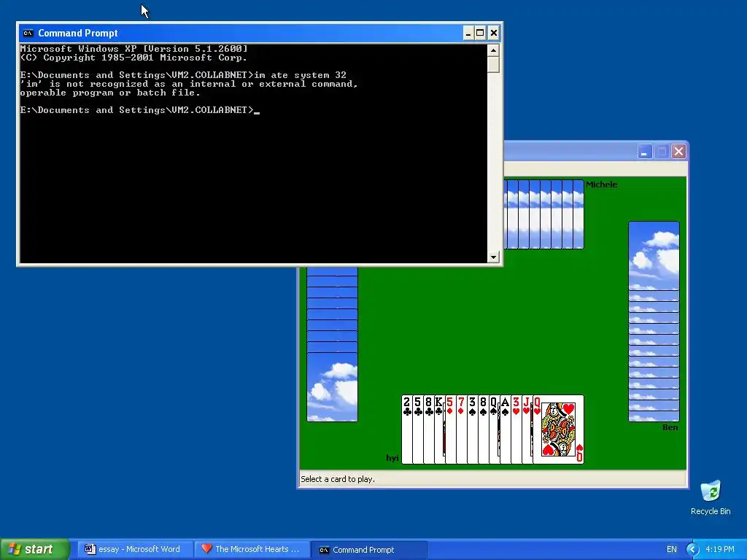This screenshot has height=560, width=747.
Task: Play the 8 of spades card
Action: pos(483,429)
